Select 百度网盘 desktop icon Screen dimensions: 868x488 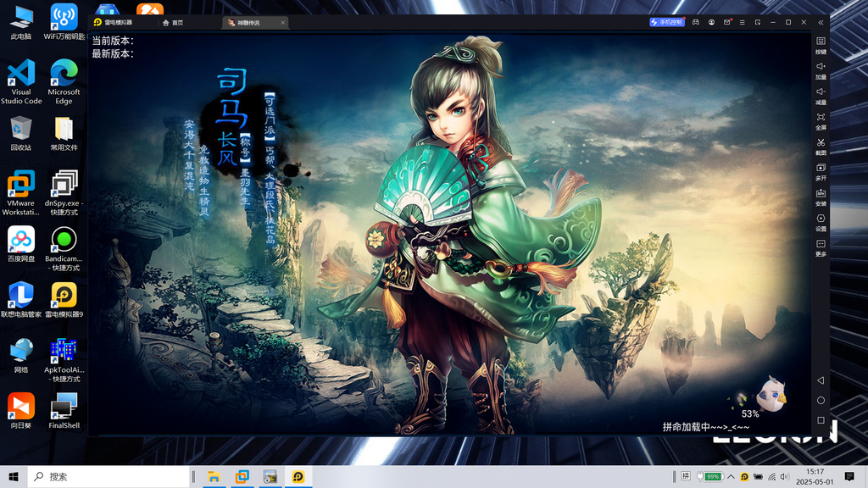point(21,244)
